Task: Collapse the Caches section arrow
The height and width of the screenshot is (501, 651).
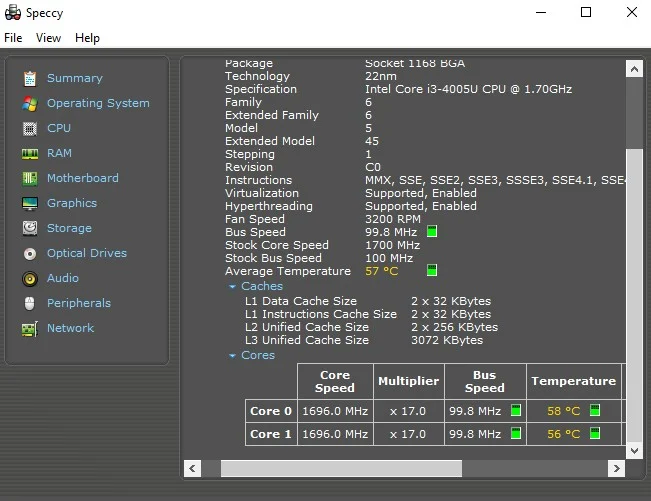Action: (232, 286)
